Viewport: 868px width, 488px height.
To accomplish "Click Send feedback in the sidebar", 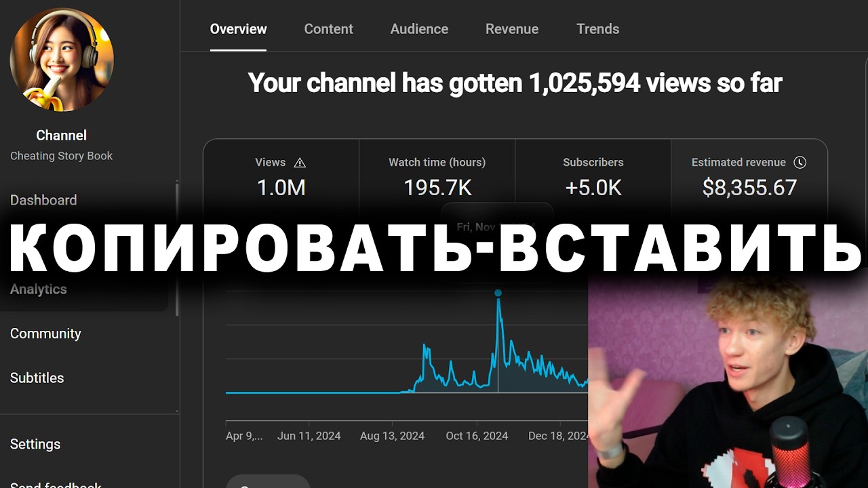I will [x=56, y=483].
